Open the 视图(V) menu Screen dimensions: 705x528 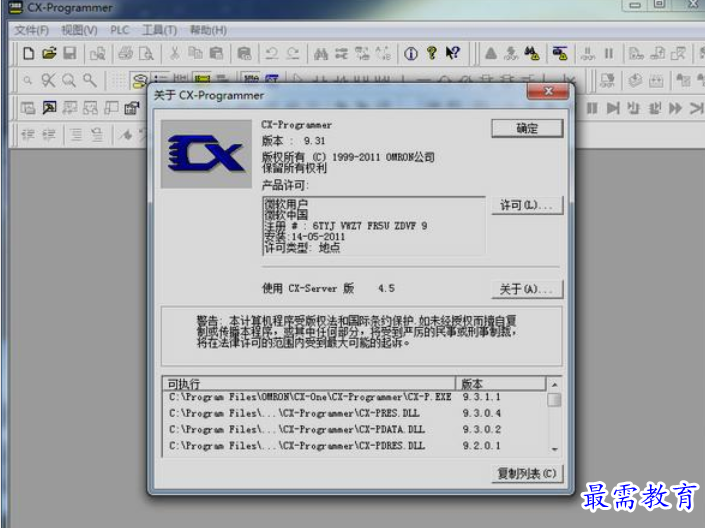click(79, 30)
